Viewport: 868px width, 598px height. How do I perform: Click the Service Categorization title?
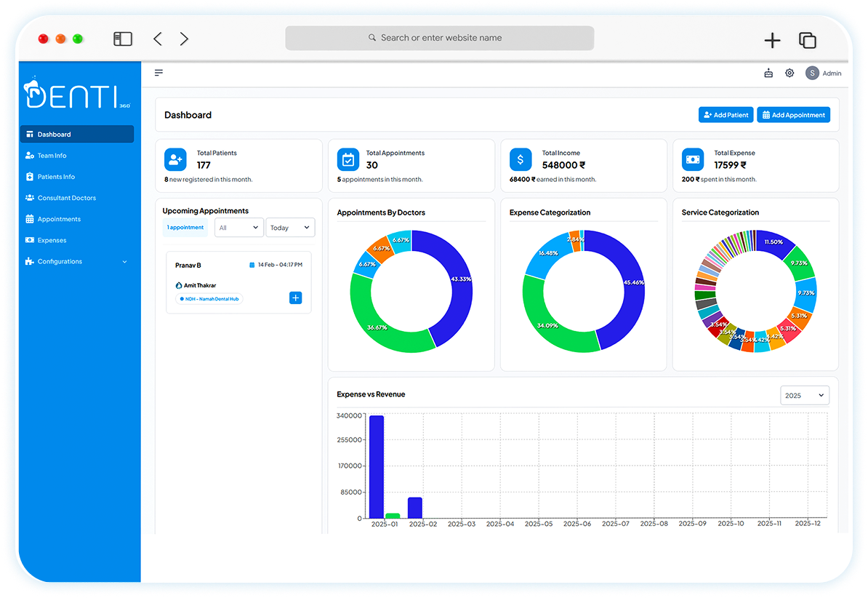tap(720, 212)
